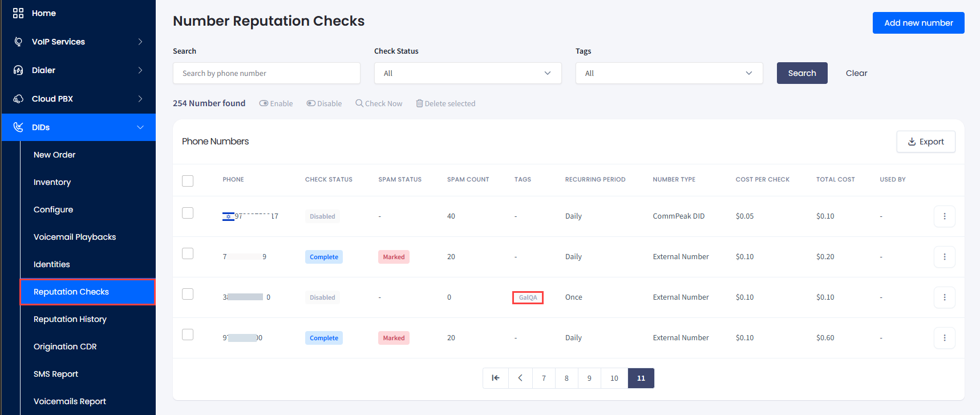Click Marked badge in $0.20 row
Screen dimensions: 980x415
point(394,257)
